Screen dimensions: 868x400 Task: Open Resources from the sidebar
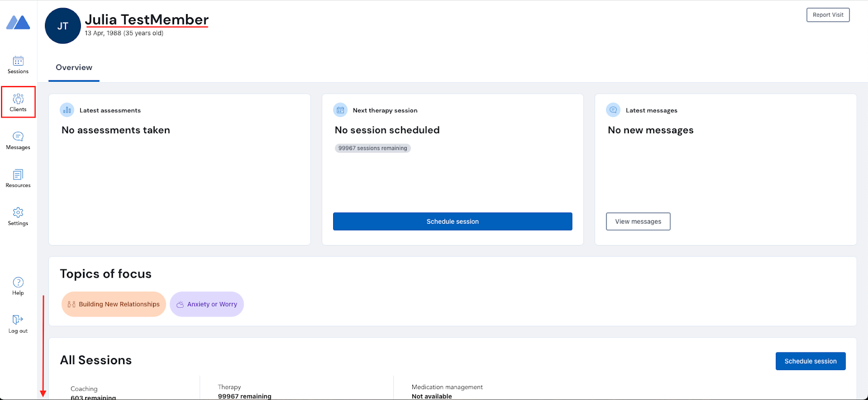point(18,175)
